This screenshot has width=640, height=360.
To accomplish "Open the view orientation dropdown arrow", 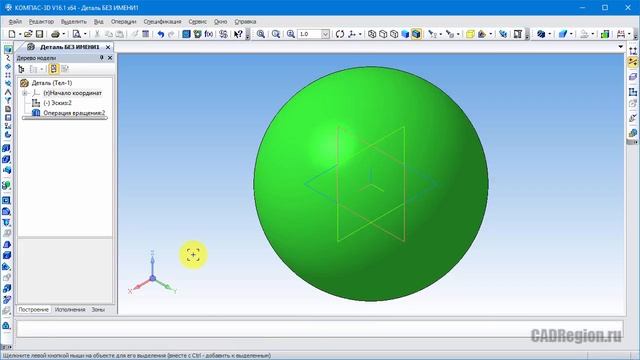I will 360,34.
